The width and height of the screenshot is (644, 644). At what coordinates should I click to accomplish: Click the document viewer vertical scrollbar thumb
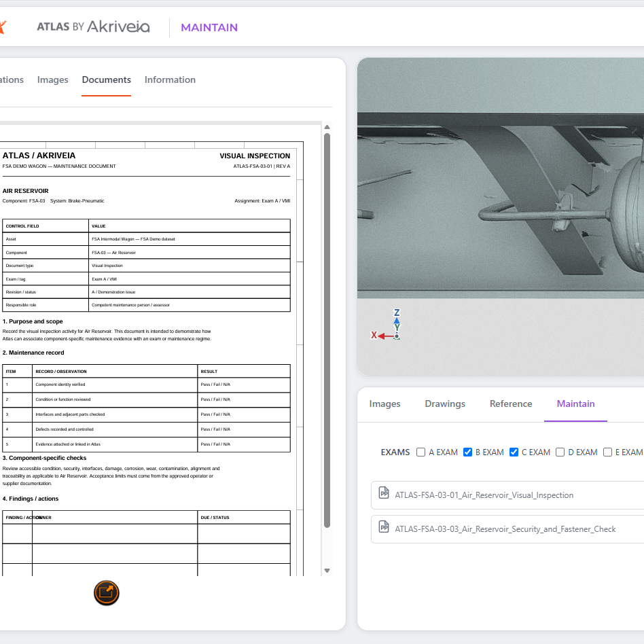(x=327, y=330)
